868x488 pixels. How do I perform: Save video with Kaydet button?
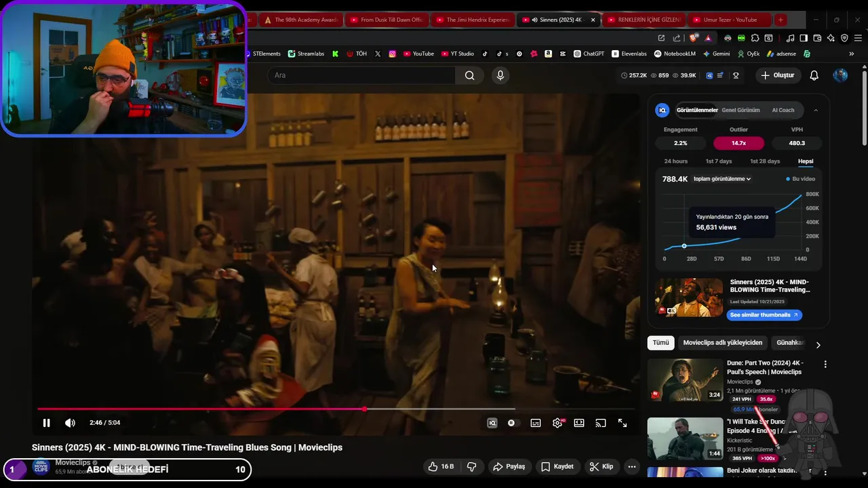click(557, 466)
